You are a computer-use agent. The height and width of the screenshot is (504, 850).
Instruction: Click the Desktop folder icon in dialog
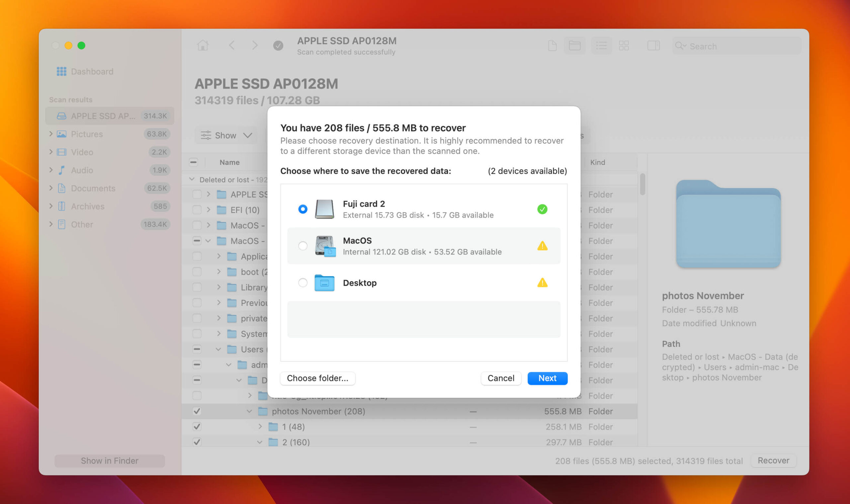324,283
